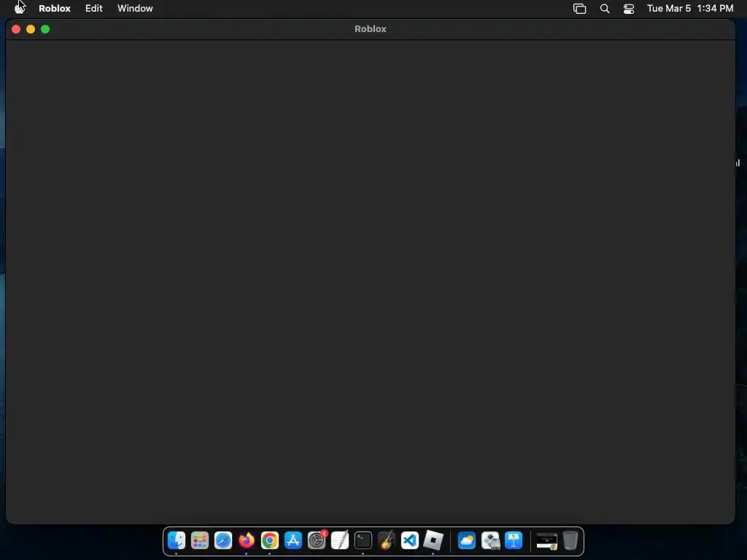Click the Roblox icon in the dock
This screenshot has width=747, height=560.
click(x=433, y=540)
